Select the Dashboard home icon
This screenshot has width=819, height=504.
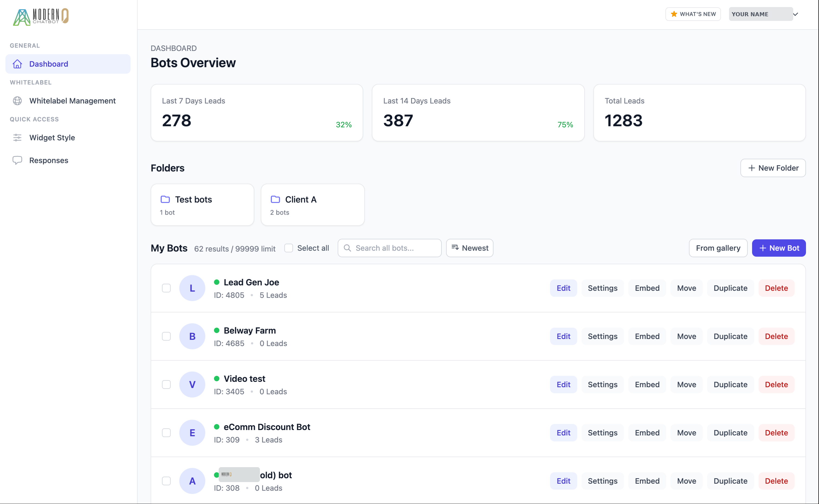[17, 64]
